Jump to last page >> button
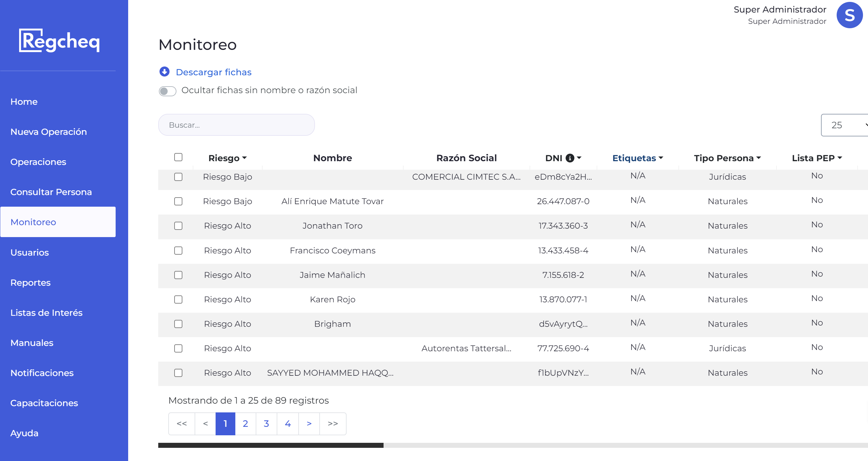Screen dimensions: 868x461 click(x=333, y=424)
